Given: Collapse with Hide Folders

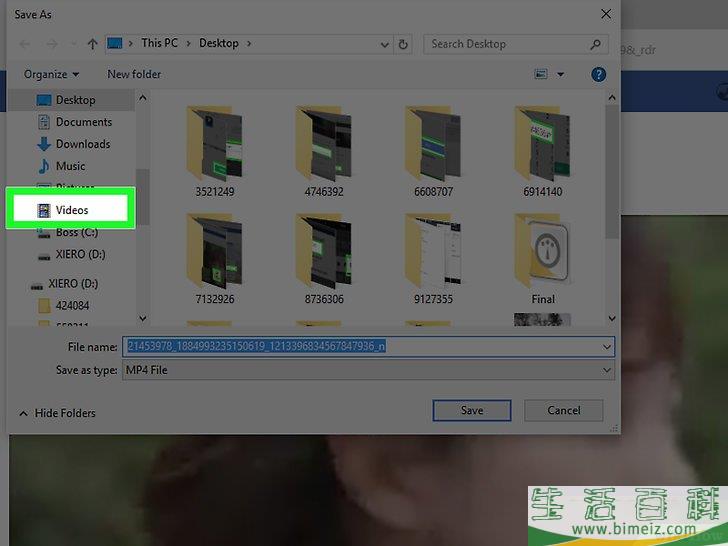Looking at the screenshot, I should point(57,413).
